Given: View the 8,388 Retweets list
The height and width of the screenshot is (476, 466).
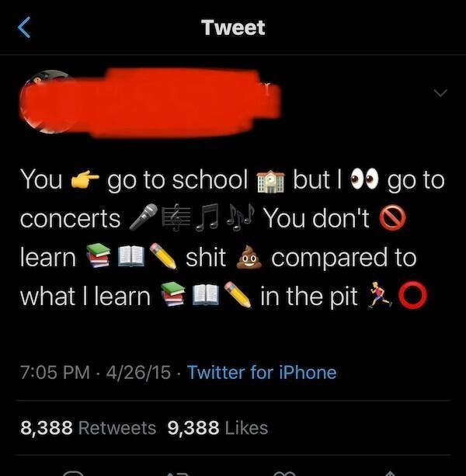Looking at the screenshot, I should (x=88, y=428).
